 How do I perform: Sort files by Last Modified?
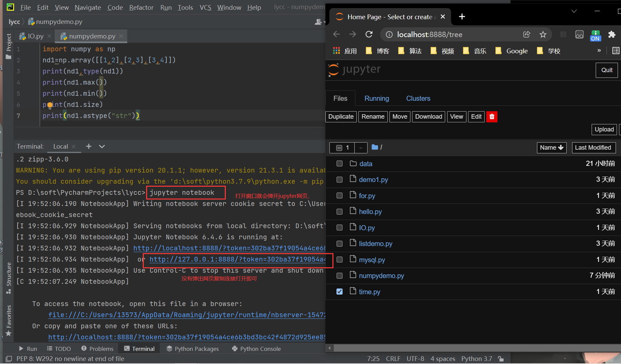pyautogui.click(x=593, y=148)
